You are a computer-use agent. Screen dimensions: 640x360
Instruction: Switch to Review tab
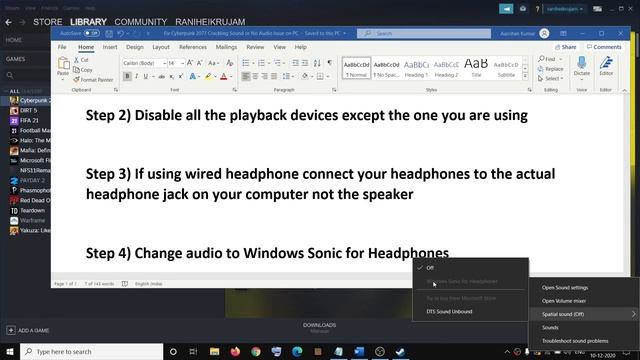(x=255, y=47)
